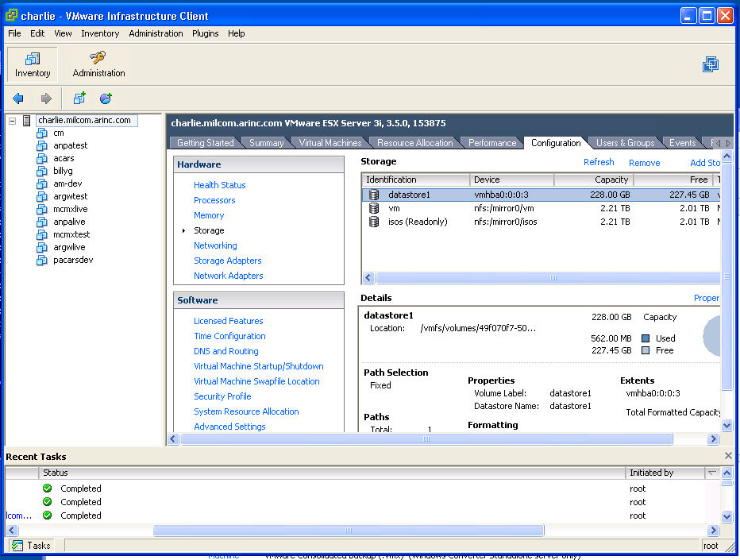
Task: Sort storage by the Capacity column header
Action: tap(593, 180)
